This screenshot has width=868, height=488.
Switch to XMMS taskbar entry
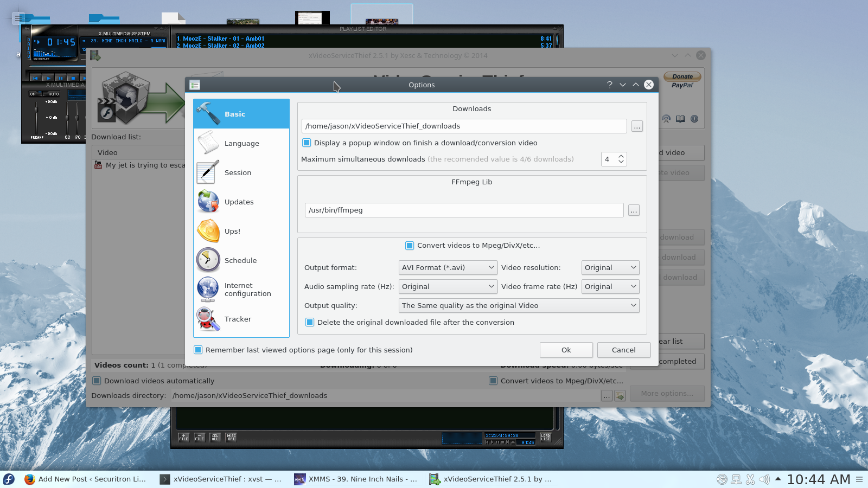[357, 479]
